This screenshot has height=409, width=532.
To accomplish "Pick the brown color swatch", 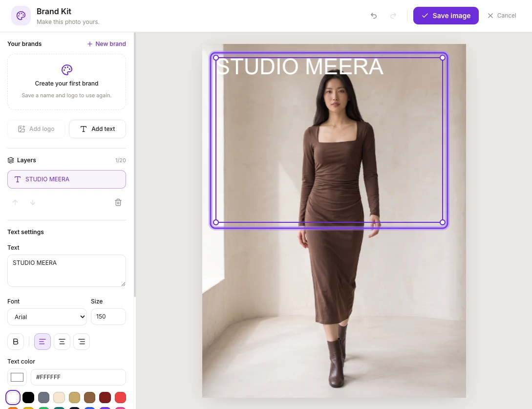I will click(89, 397).
